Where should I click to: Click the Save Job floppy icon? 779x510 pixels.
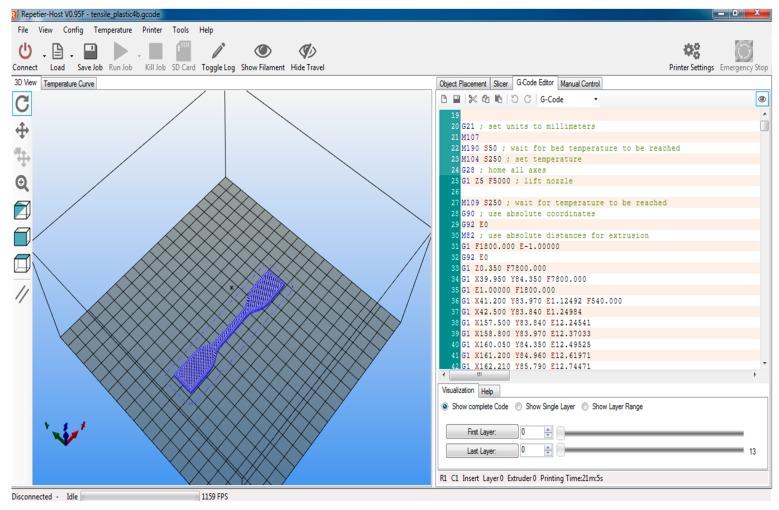coord(90,51)
